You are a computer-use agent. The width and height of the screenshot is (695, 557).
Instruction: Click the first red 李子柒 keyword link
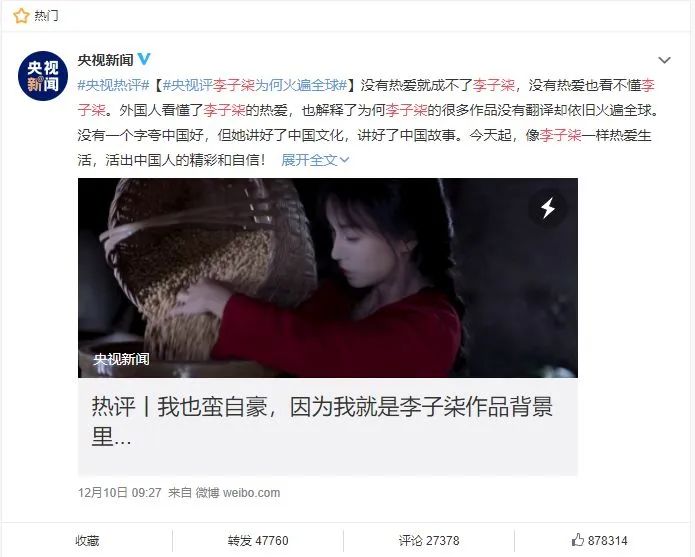tap(493, 85)
